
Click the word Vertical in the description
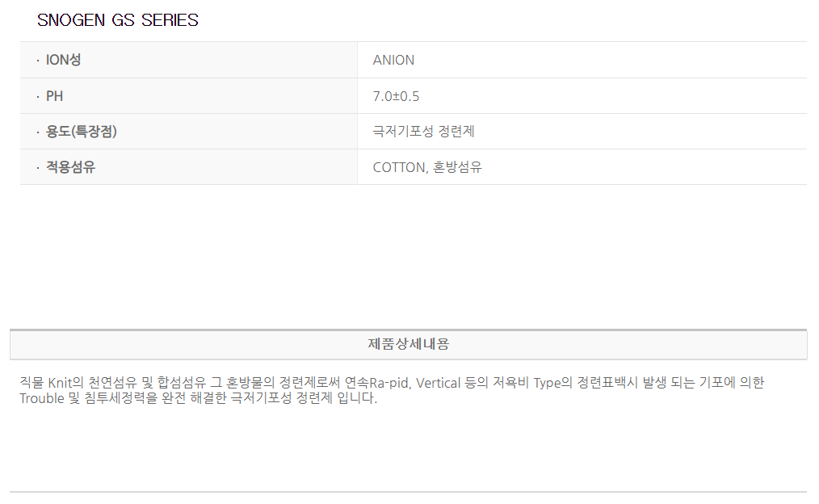pyautogui.click(x=439, y=382)
